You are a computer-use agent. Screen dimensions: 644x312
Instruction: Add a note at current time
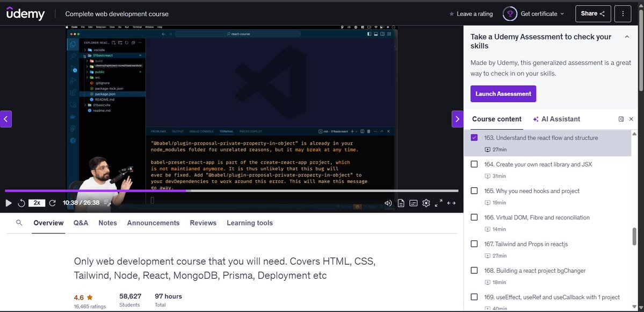pos(107,203)
